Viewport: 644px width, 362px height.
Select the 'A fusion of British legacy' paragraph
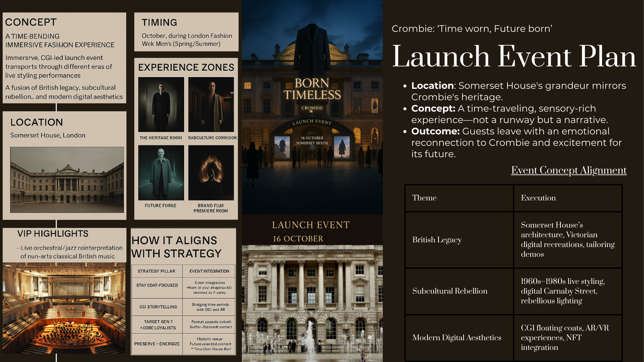click(x=64, y=92)
